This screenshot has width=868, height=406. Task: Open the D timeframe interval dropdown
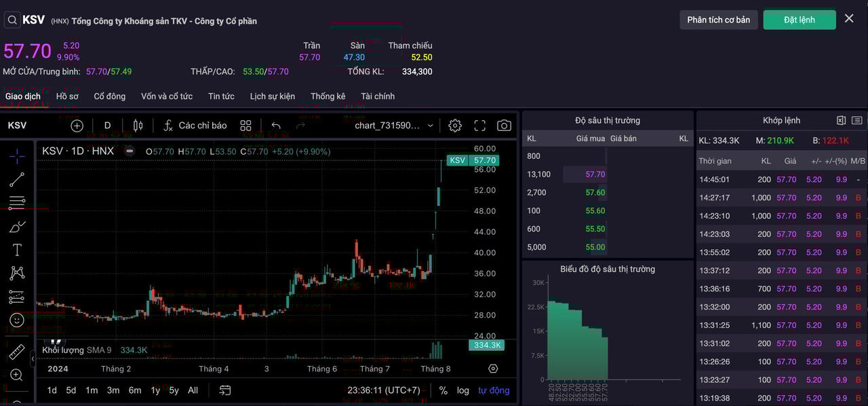tap(107, 126)
